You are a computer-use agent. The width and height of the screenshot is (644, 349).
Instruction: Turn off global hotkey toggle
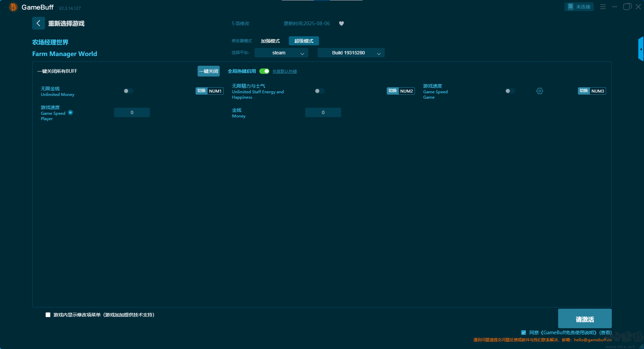click(264, 71)
